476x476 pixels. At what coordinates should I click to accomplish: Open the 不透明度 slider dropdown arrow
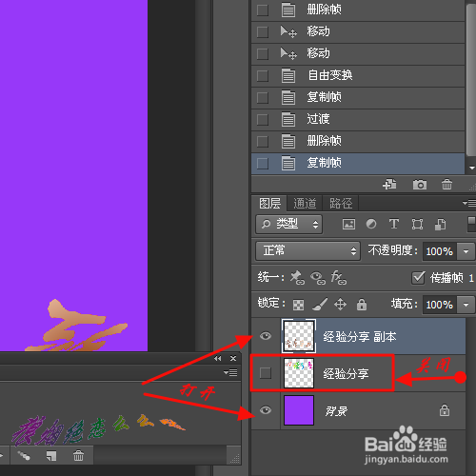pos(466,251)
